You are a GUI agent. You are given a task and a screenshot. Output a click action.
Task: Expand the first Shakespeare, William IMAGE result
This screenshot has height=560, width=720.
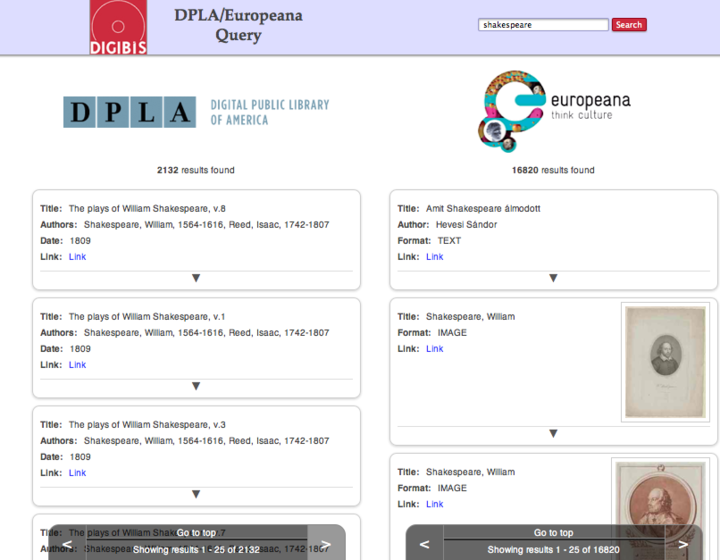tap(553, 434)
